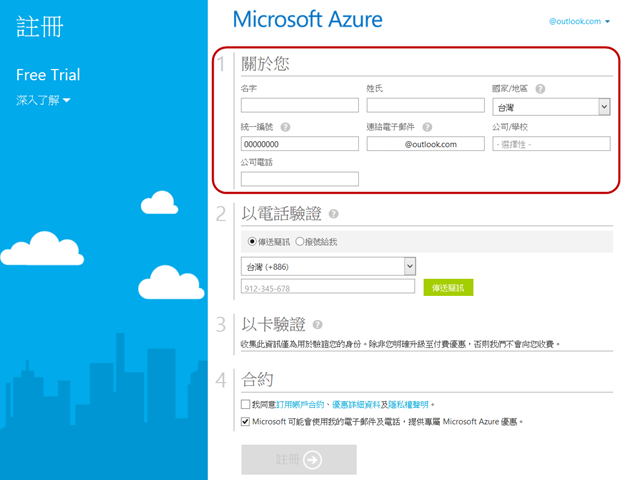Click the 公司電話 input field
The image size is (633, 480).
click(300, 179)
